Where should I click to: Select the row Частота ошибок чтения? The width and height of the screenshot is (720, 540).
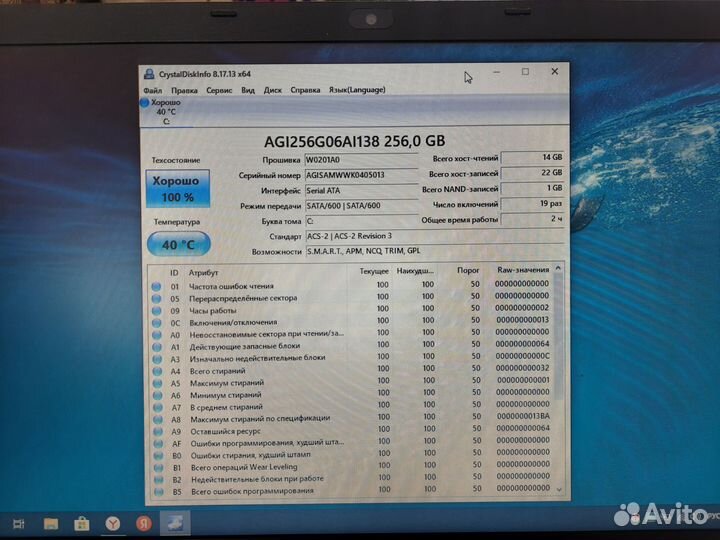[x=351, y=285]
